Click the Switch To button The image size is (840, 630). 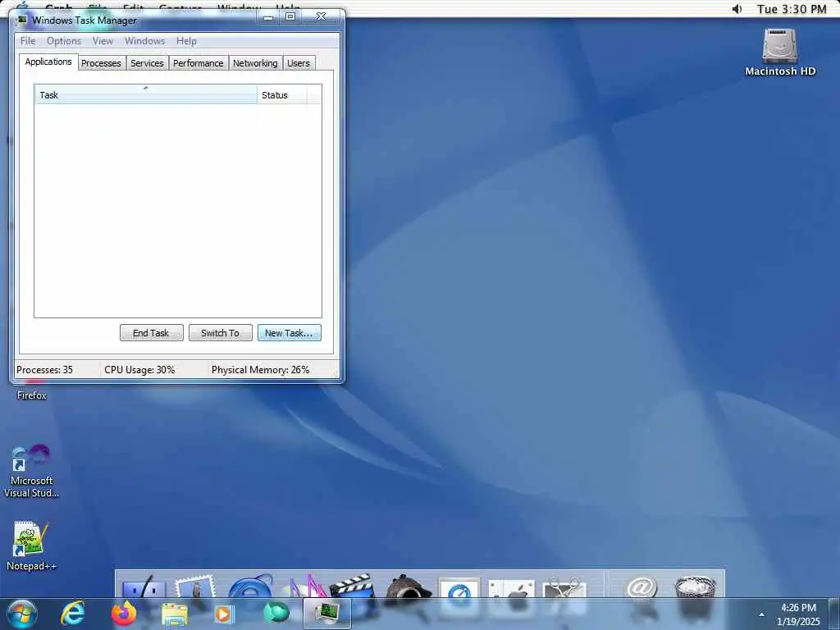220,333
